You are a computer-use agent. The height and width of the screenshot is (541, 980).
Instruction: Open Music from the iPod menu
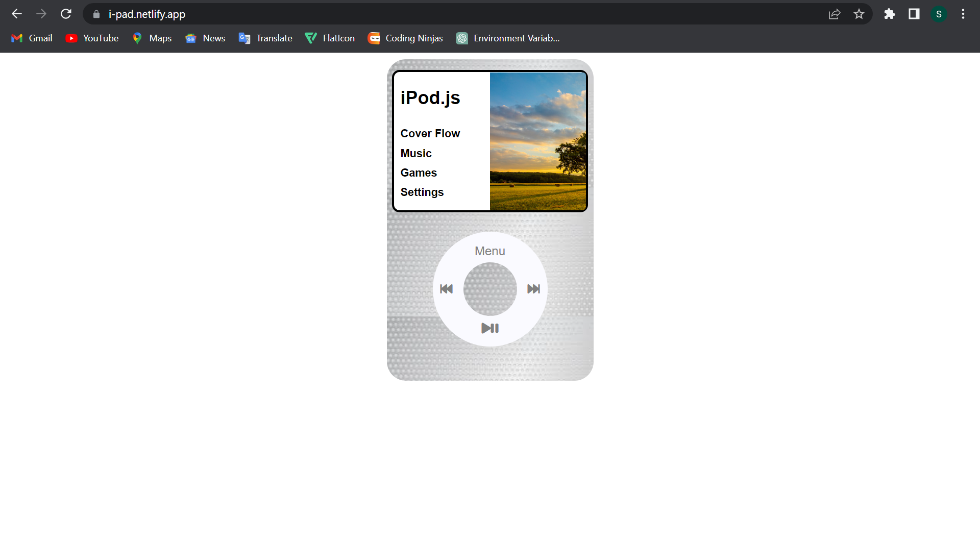coord(416,154)
